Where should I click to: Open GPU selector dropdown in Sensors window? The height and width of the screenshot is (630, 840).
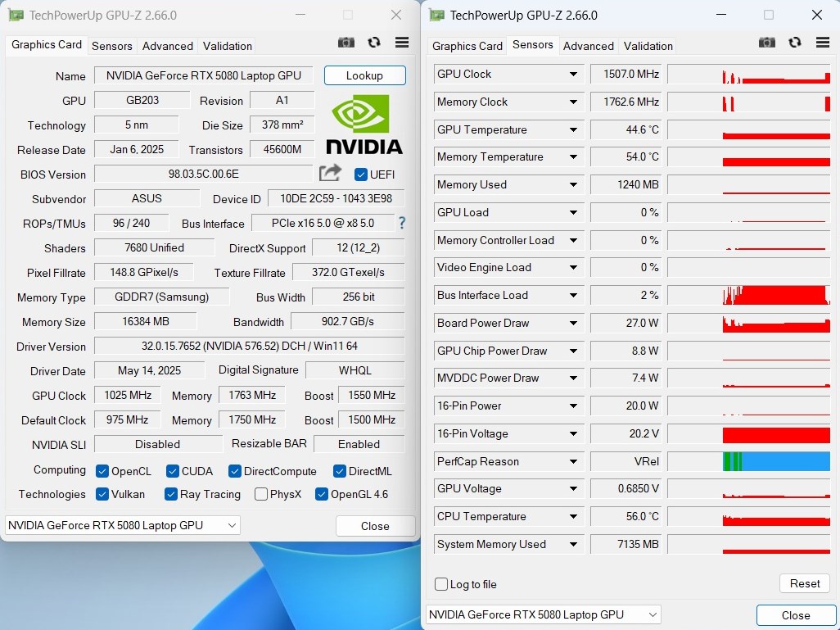(x=544, y=614)
